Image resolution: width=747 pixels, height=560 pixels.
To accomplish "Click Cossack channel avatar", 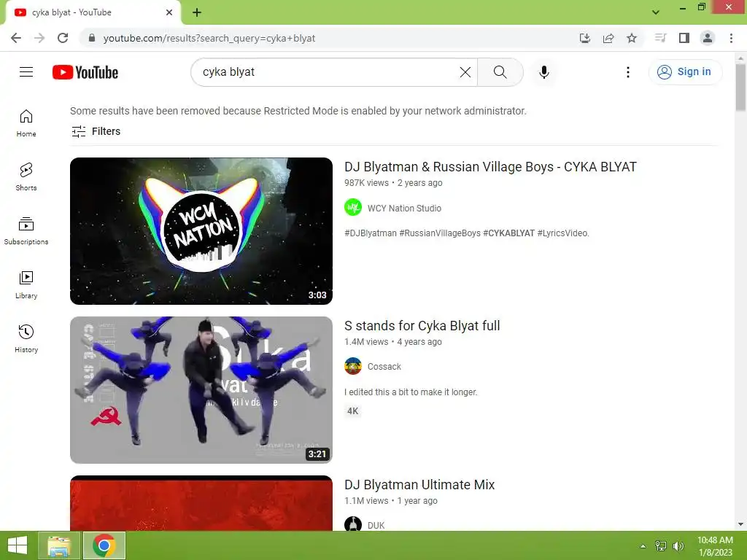I will click(353, 366).
